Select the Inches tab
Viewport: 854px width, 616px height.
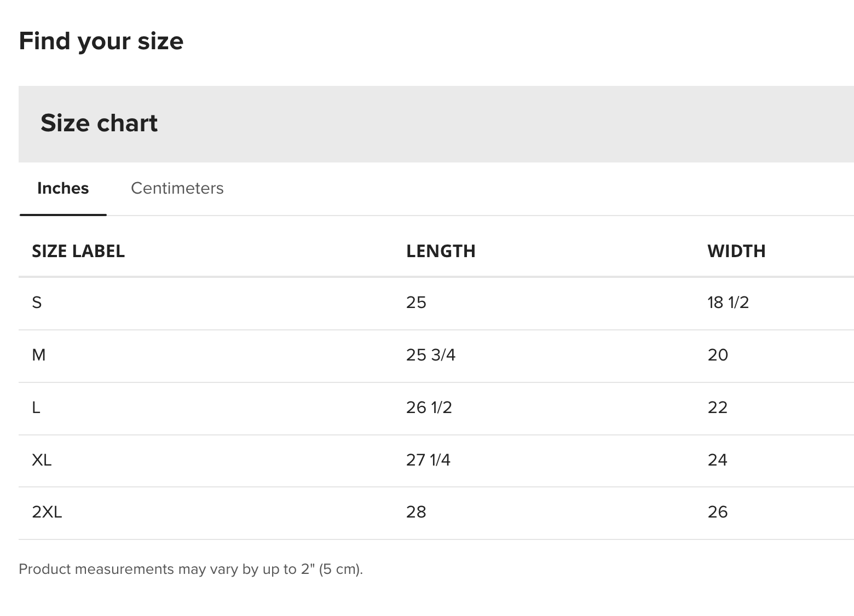pyautogui.click(x=63, y=188)
